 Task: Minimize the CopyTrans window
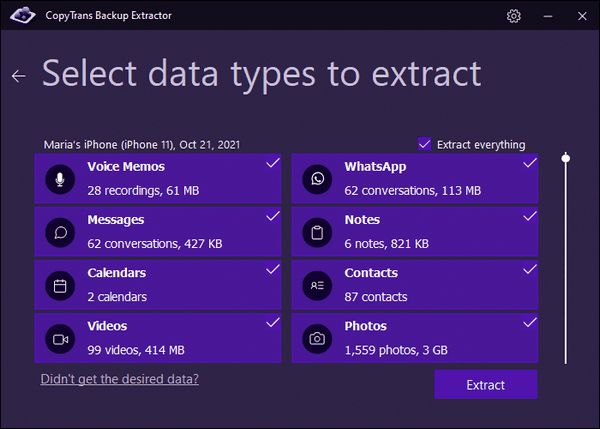548,16
